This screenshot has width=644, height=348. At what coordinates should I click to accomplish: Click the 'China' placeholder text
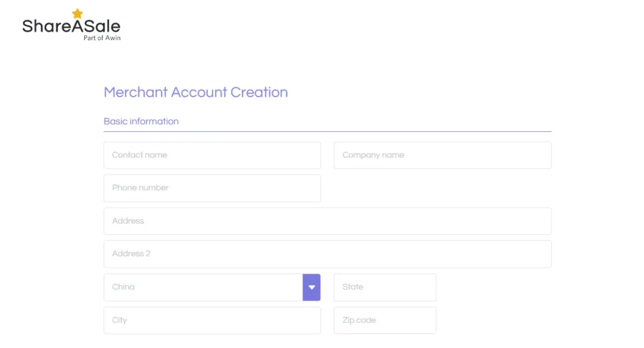pyautogui.click(x=123, y=287)
